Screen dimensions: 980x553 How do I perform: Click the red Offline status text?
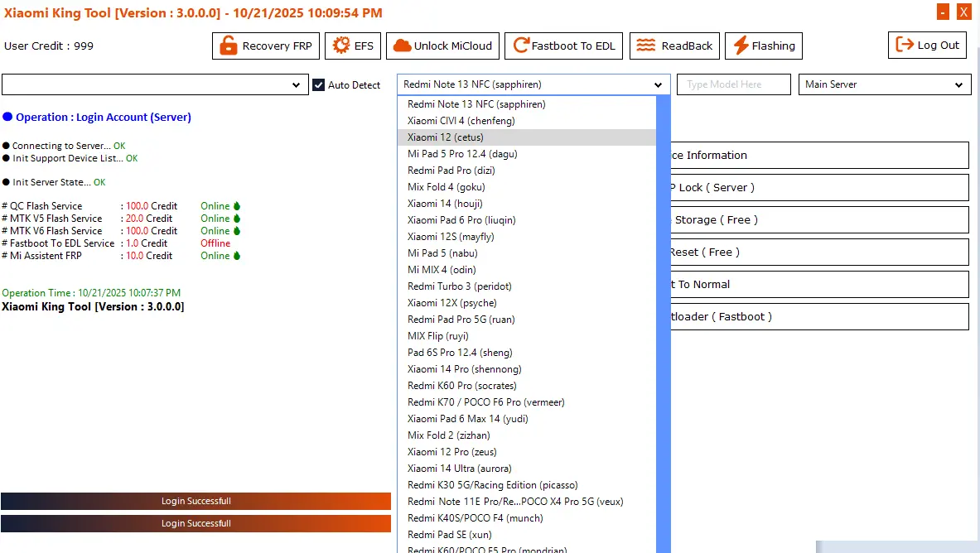point(215,243)
